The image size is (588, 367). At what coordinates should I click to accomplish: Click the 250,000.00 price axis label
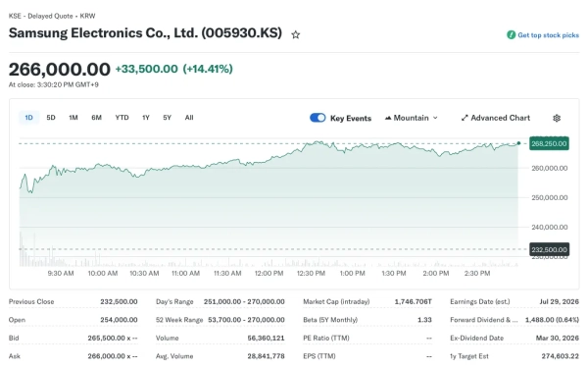click(x=550, y=197)
